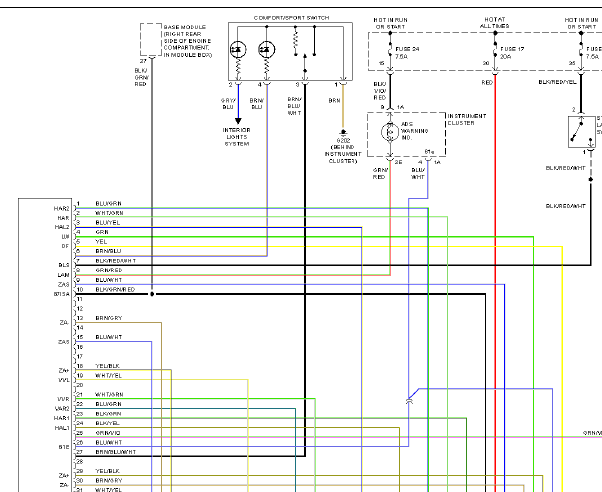This screenshot has height=492, width=602.
Task: Click the INSTRUMENT CLUSTER label
Action: 466,119
